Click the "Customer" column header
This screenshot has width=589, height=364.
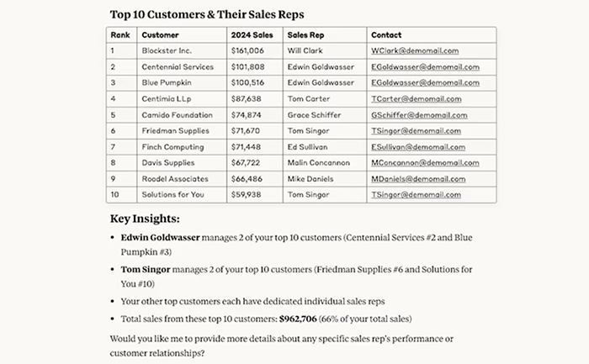click(160, 35)
